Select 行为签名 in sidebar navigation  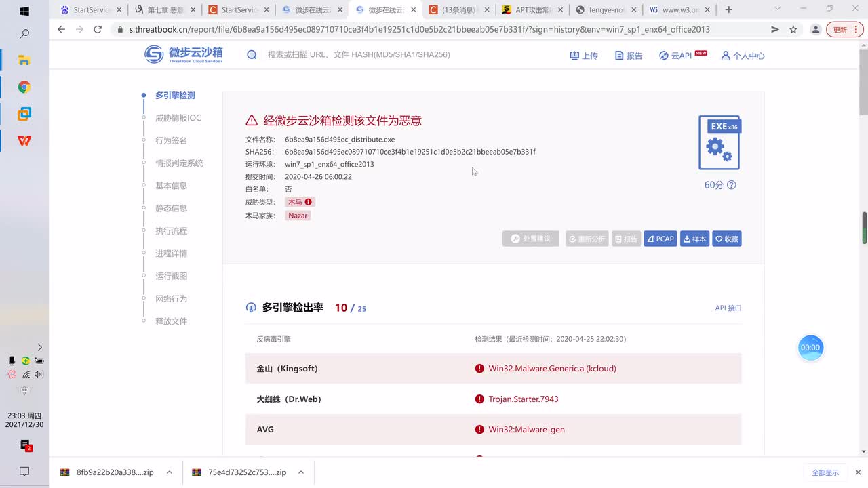pos(171,140)
